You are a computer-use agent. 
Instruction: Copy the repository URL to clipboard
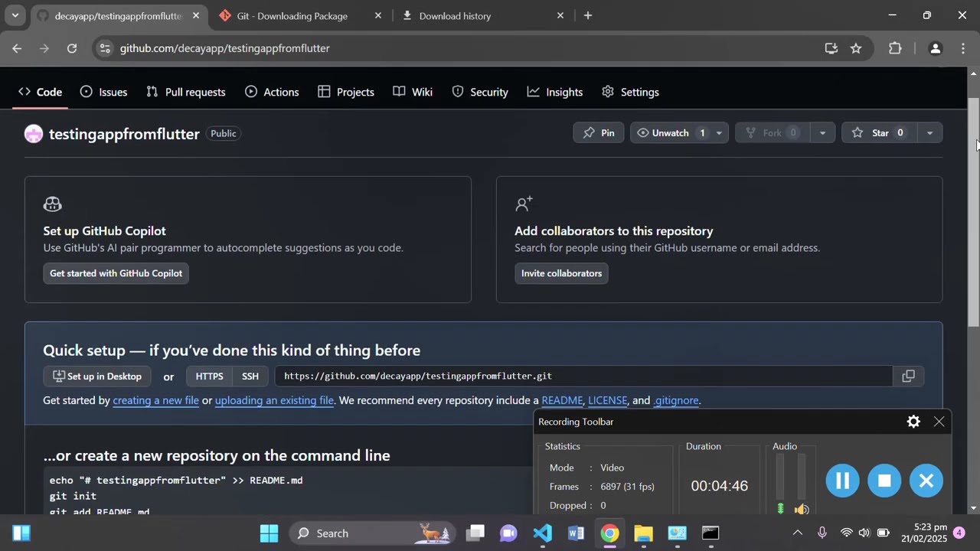908,377
